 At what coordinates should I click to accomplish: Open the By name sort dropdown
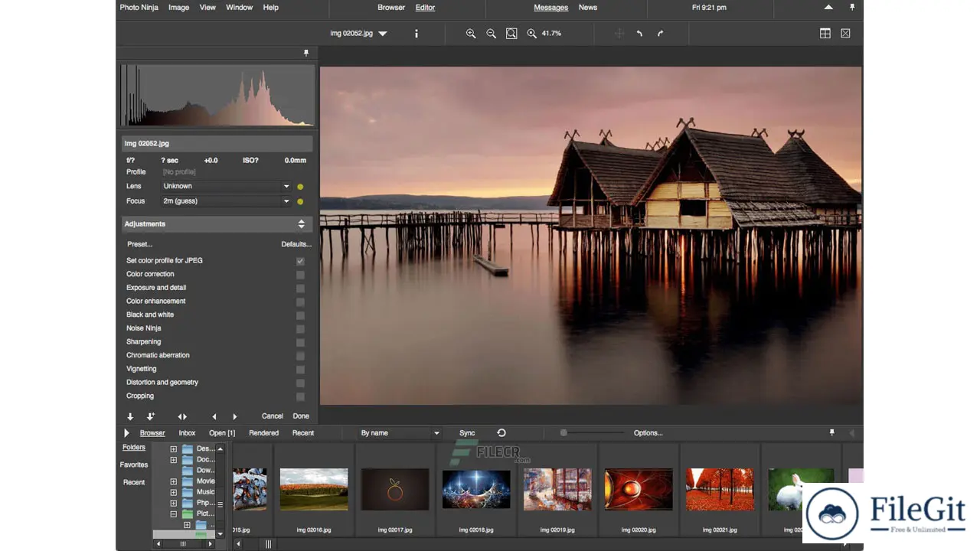[x=400, y=433]
